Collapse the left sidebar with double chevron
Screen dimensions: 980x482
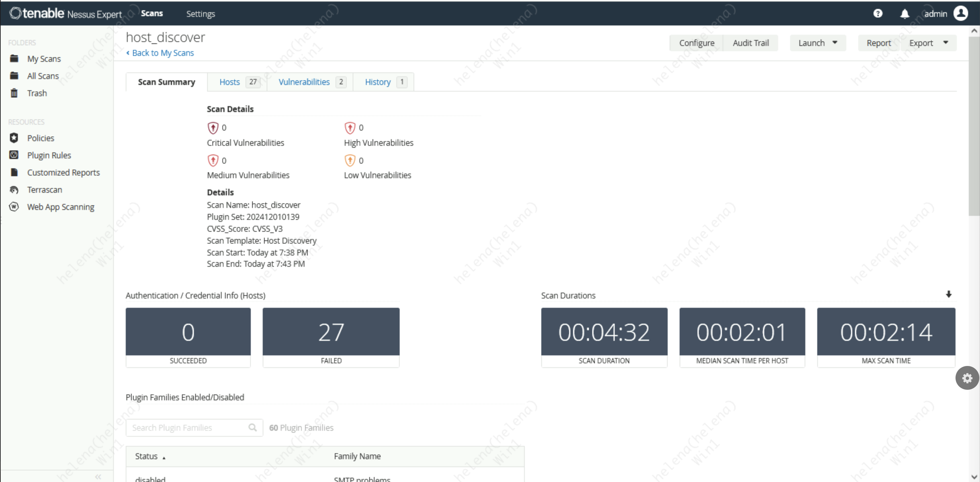[98, 476]
